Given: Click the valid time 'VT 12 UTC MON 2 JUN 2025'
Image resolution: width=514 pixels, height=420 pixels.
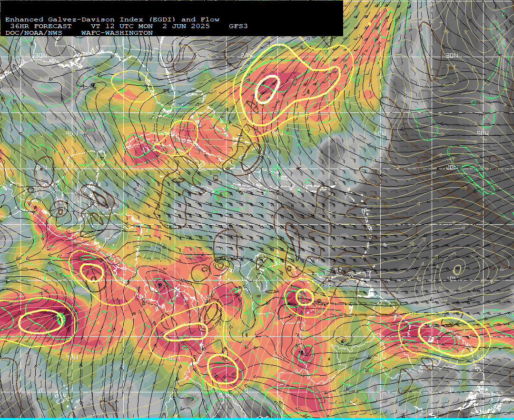Looking at the screenshot, I should (150, 26).
